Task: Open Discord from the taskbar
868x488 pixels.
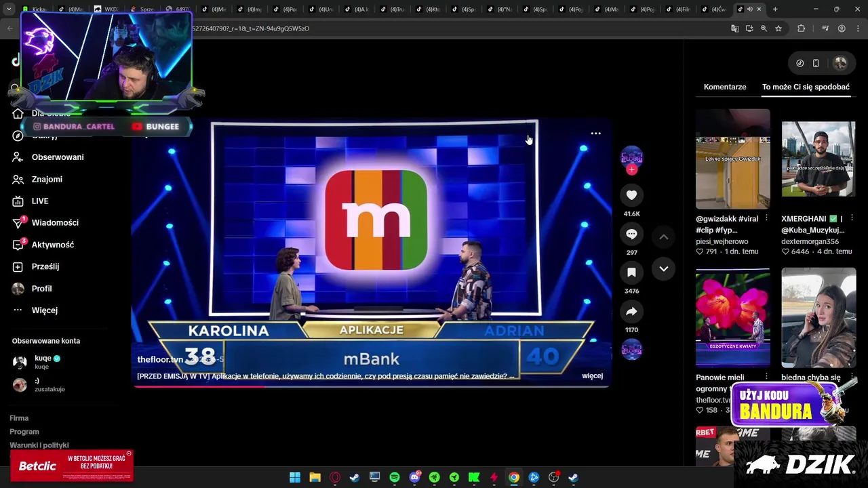Action: pyautogui.click(x=414, y=478)
